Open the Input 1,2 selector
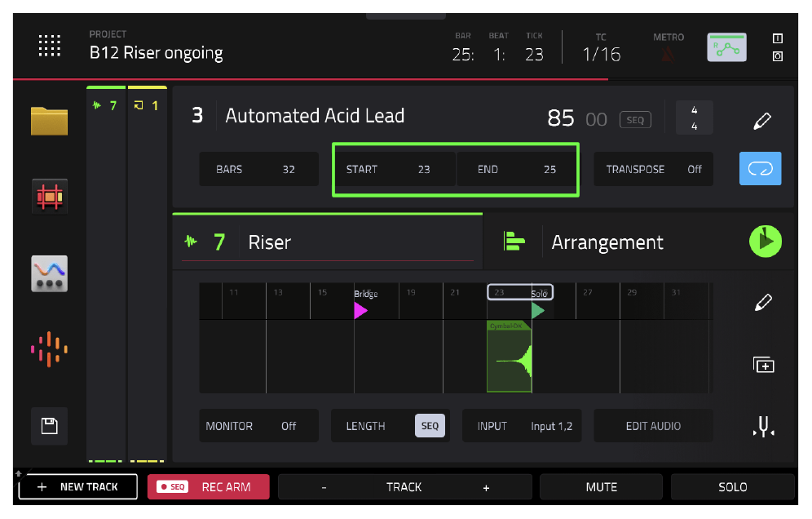This screenshot has width=812, height=519. tap(522, 426)
